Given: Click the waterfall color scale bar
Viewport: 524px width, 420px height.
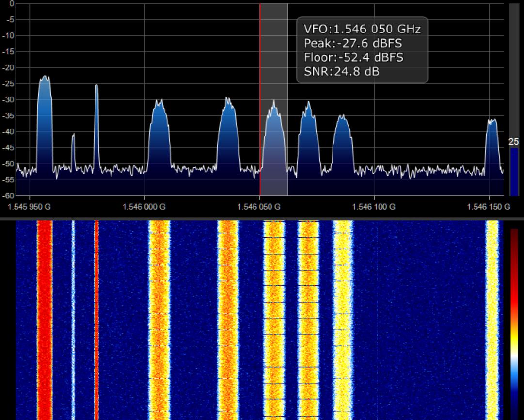Looking at the screenshot, I should point(514,323).
